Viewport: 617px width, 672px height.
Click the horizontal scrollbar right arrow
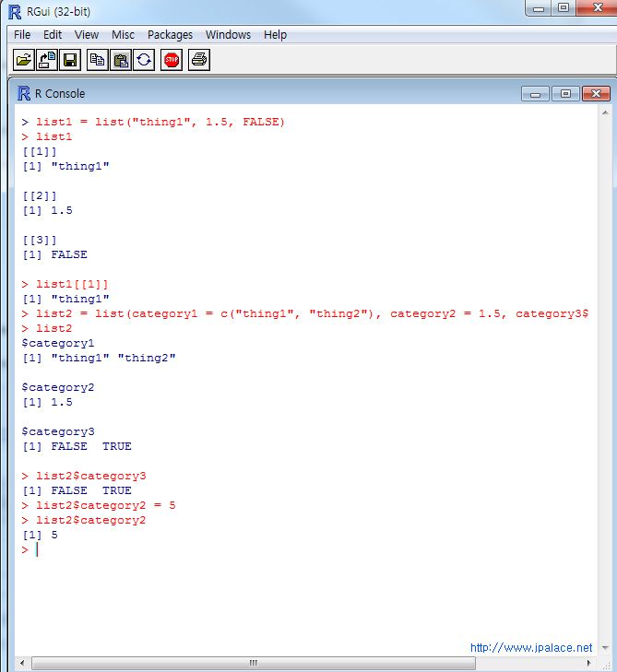point(589,663)
